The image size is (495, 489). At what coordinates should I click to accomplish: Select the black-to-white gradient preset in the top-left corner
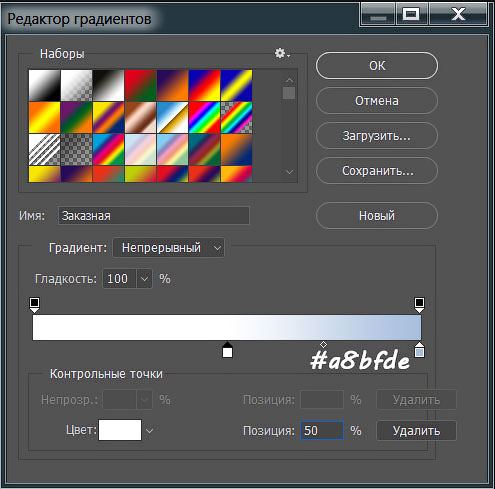[x=44, y=85]
